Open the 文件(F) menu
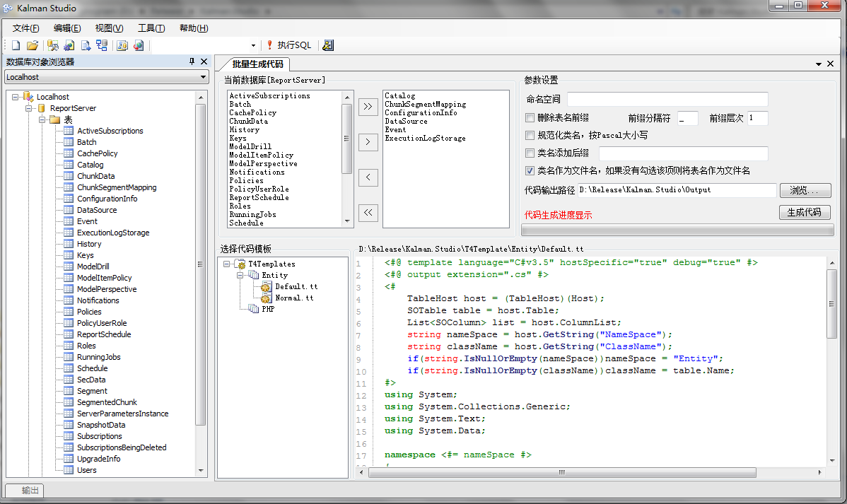Screen dimensions: 847x504 click(x=26, y=28)
